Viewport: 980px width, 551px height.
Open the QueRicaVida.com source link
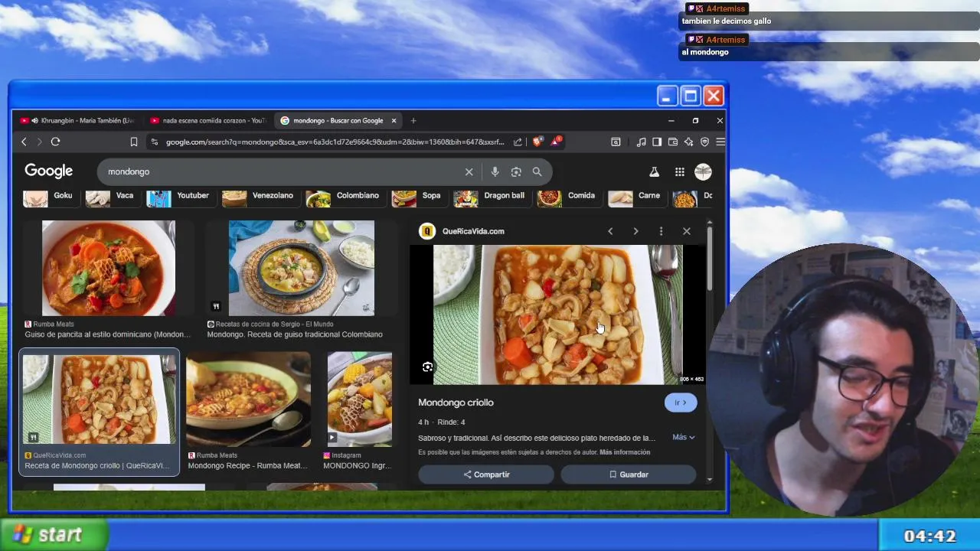(473, 231)
